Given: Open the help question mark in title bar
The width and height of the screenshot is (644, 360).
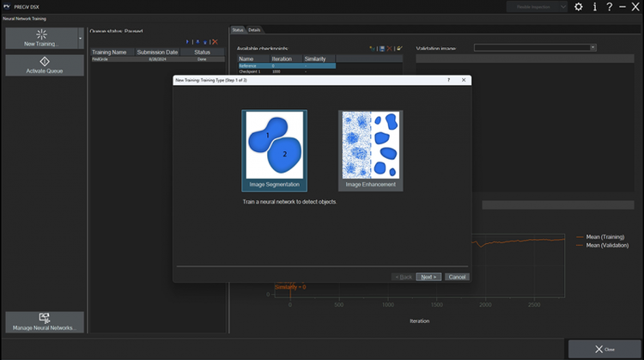Looking at the screenshot, I should pos(609,7).
